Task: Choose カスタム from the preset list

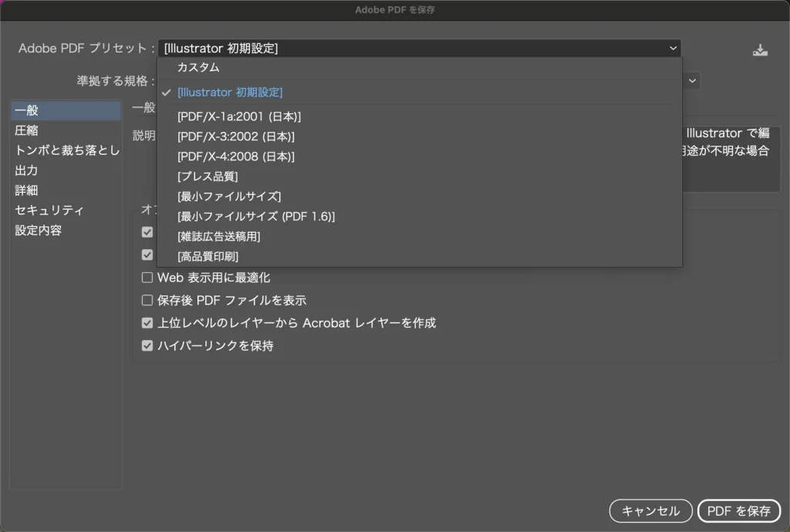Action: tap(420, 67)
